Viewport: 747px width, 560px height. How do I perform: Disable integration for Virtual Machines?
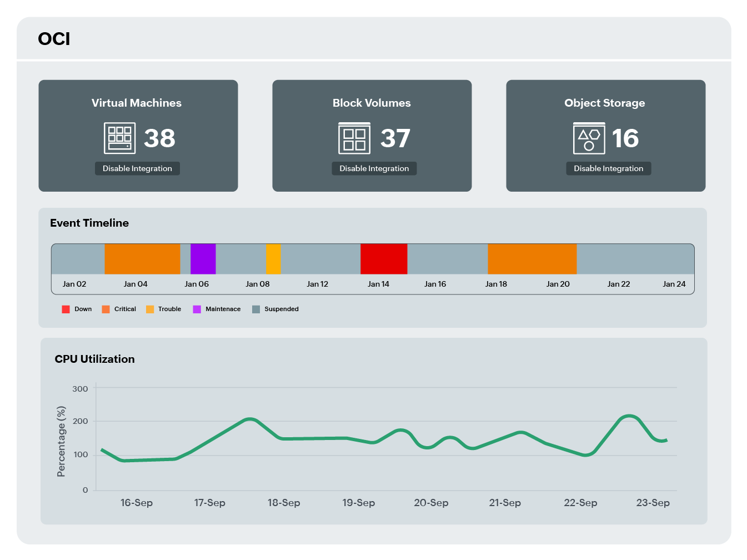(137, 168)
